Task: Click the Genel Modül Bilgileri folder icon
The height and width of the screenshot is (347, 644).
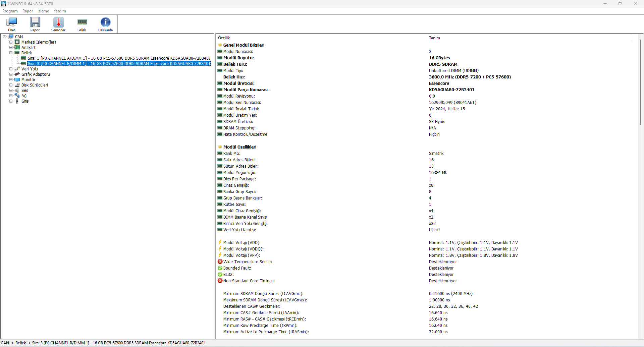Action: pos(220,45)
